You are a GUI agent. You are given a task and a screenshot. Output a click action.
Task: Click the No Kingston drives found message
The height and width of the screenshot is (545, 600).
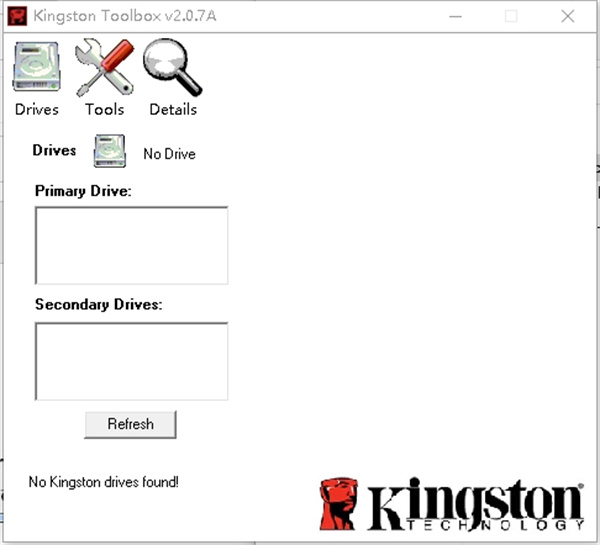pos(104,482)
